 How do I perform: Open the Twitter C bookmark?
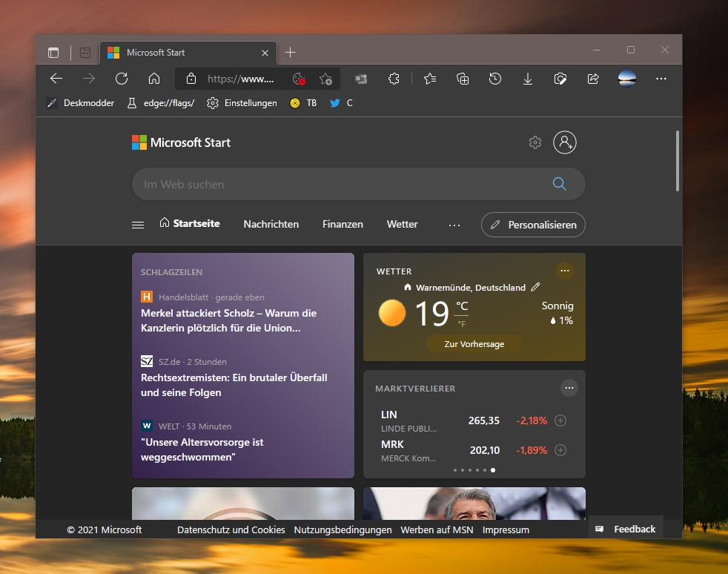pyautogui.click(x=341, y=103)
